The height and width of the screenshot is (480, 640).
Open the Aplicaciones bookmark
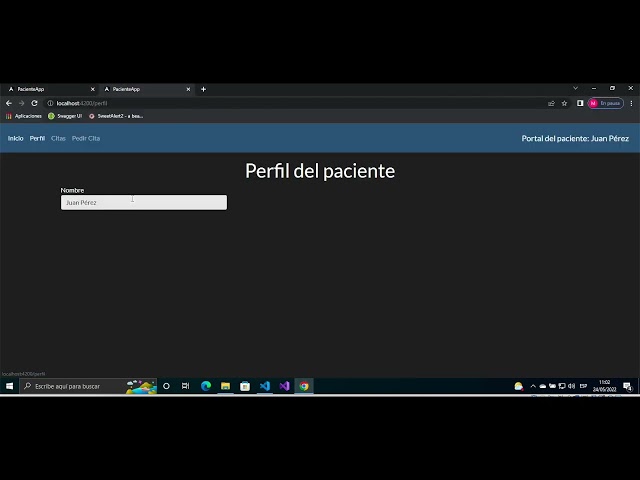[24, 116]
